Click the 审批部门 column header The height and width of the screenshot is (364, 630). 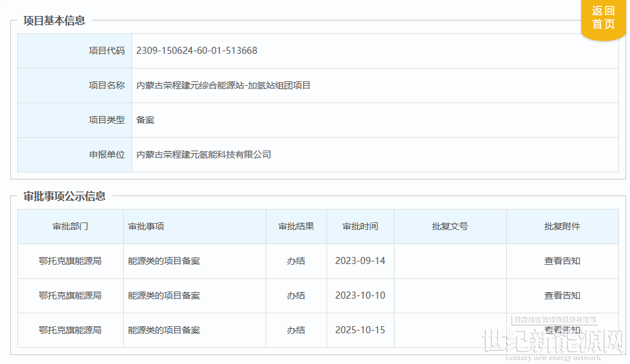tap(70, 226)
